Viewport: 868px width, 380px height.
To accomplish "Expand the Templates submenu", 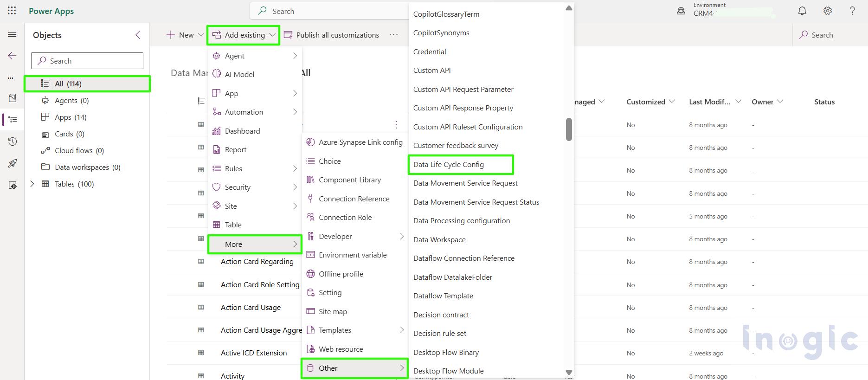I will (402, 330).
